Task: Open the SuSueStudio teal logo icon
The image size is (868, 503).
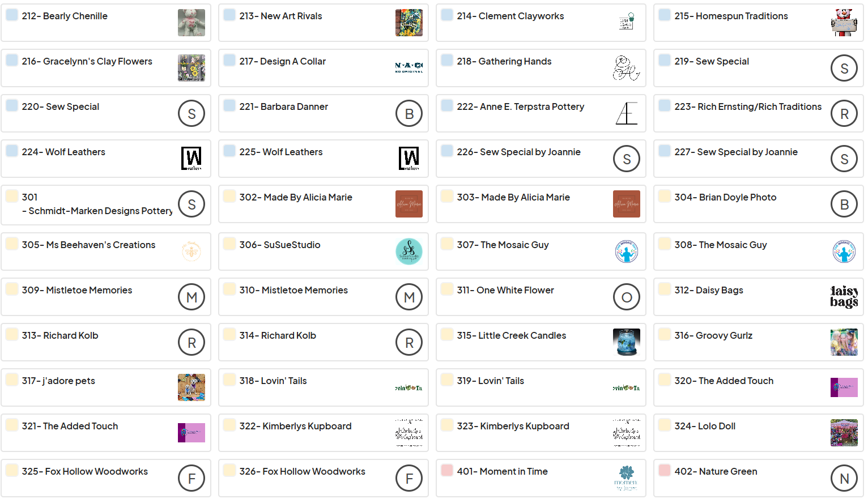Action: (409, 252)
